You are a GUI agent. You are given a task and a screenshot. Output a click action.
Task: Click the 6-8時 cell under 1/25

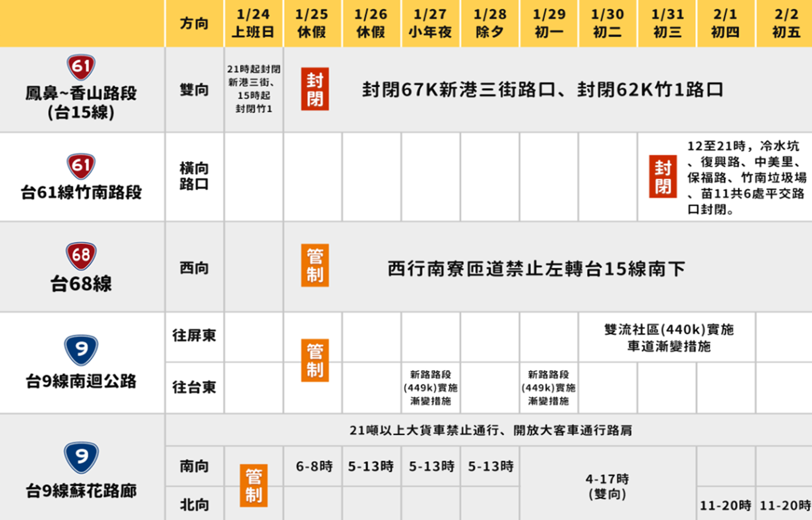(x=314, y=466)
